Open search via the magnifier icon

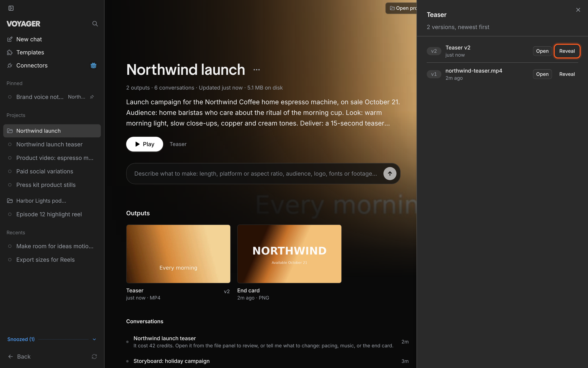[x=95, y=24]
